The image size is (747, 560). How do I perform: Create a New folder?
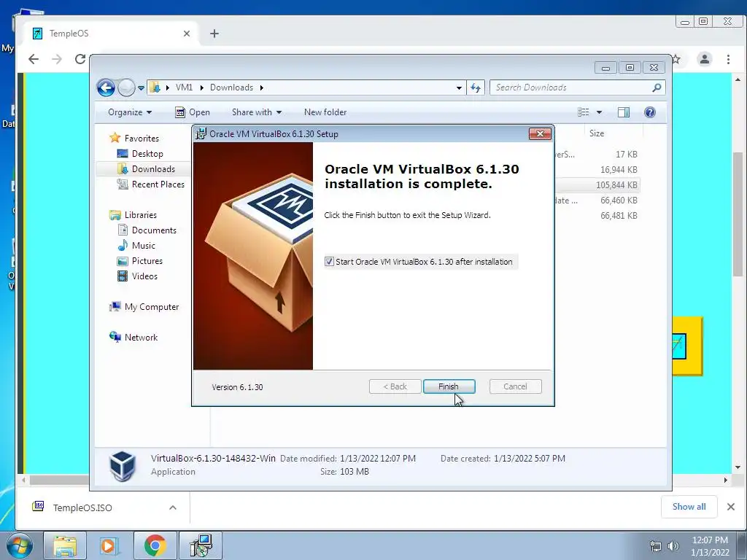(x=325, y=112)
